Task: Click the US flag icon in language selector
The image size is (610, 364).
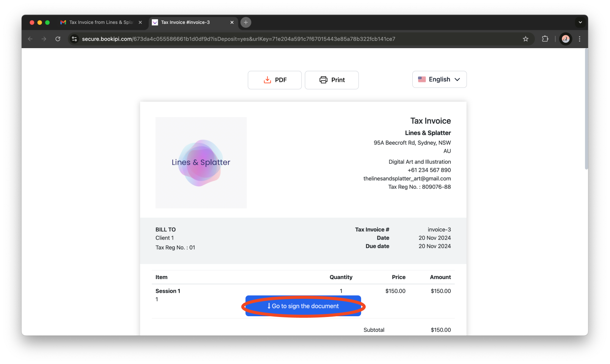Action: coord(422,79)
